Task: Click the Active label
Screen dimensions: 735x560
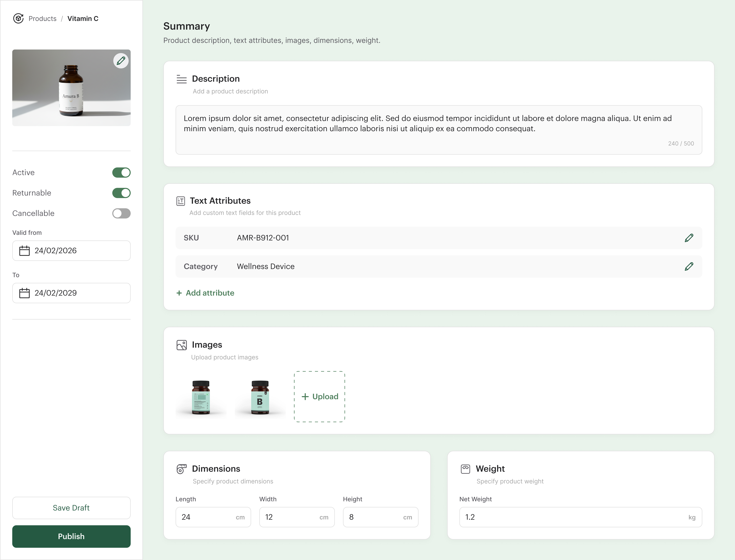Action: point(23,173)
